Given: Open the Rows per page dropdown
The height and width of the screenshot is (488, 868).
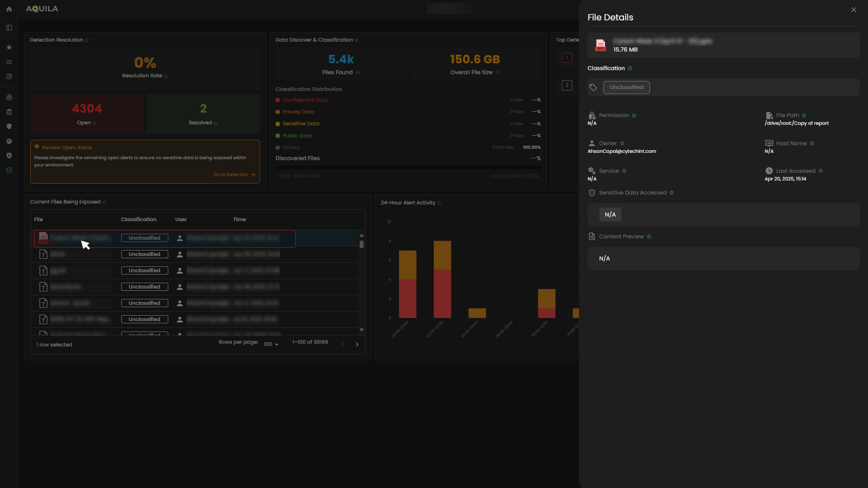Looking at the screenshot, I should click(271, 345).
